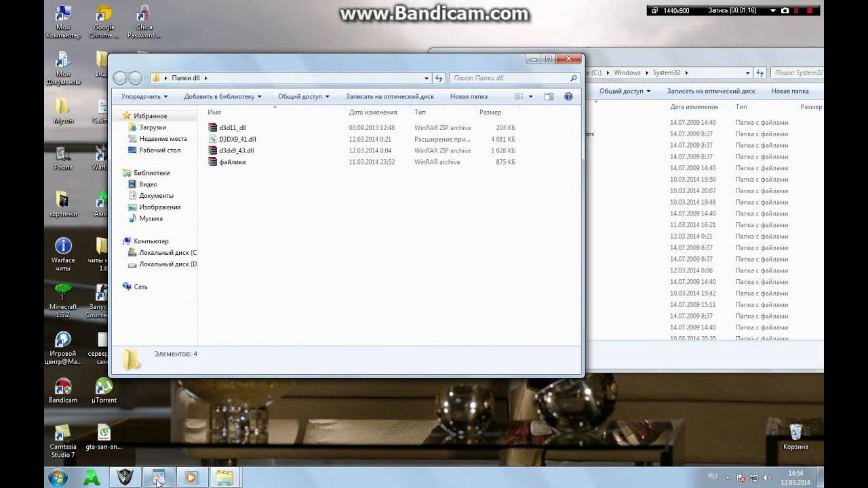Click the RU language indicator in tray
868x488 pixels.
(713, 476)
